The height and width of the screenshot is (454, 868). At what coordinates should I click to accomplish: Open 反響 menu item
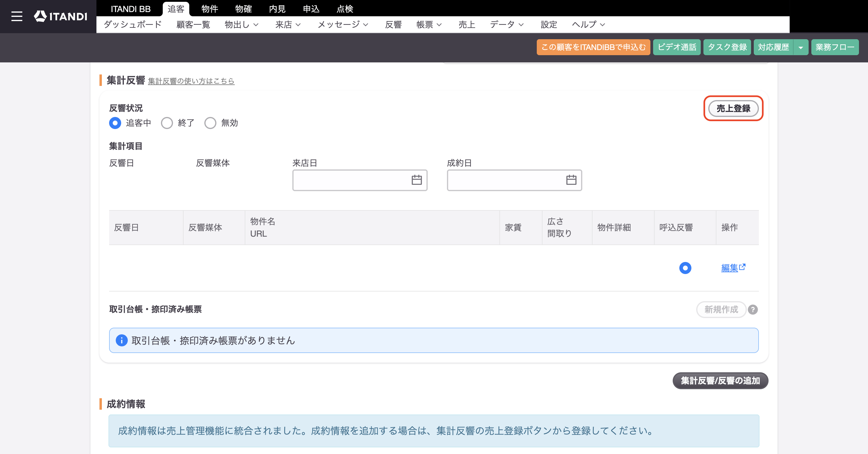pos(393,25)
